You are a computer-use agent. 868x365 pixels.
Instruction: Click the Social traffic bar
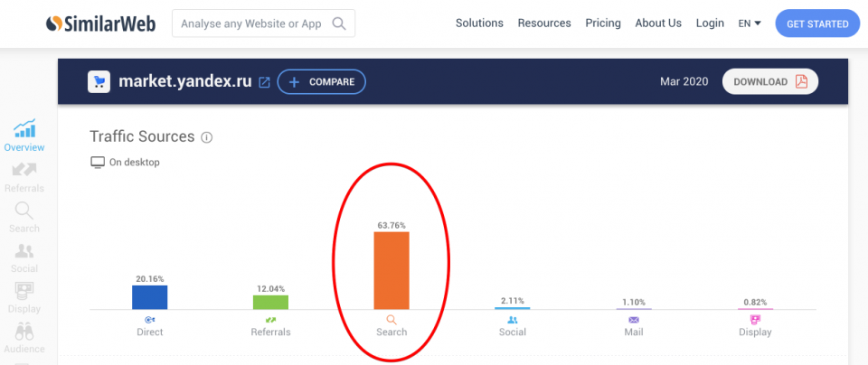click(513, 308)
